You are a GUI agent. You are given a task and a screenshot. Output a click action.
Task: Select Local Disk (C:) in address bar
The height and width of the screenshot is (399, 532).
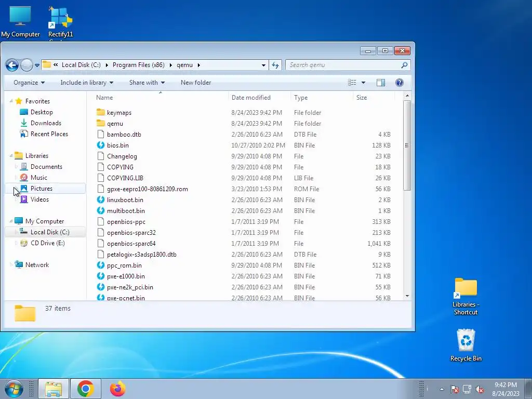click(x=81, y=65)
